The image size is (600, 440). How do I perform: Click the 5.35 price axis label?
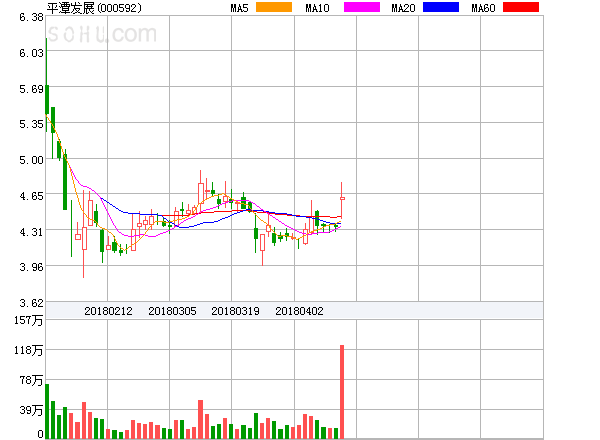click(x=31, y=124)
